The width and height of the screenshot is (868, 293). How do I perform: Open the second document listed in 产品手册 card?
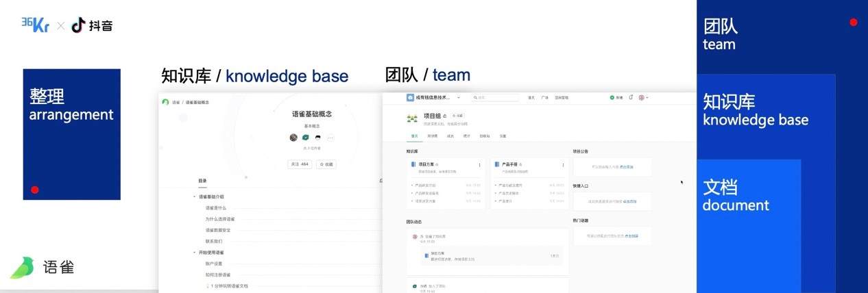509,193
